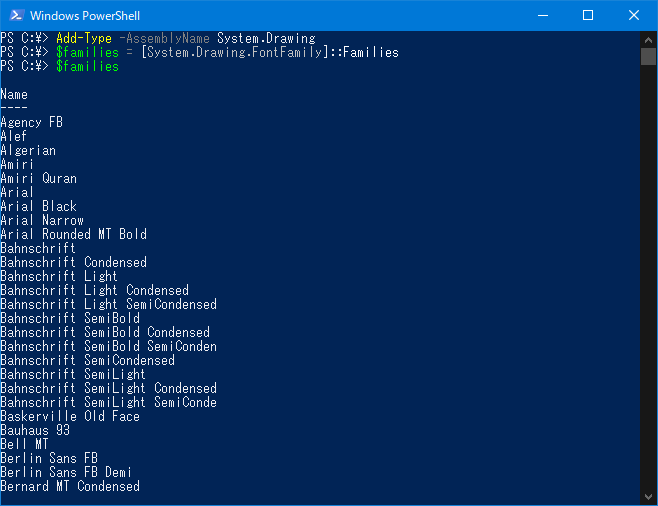
Task: Click the Agency FB font entry
Action: coord(31,122)
